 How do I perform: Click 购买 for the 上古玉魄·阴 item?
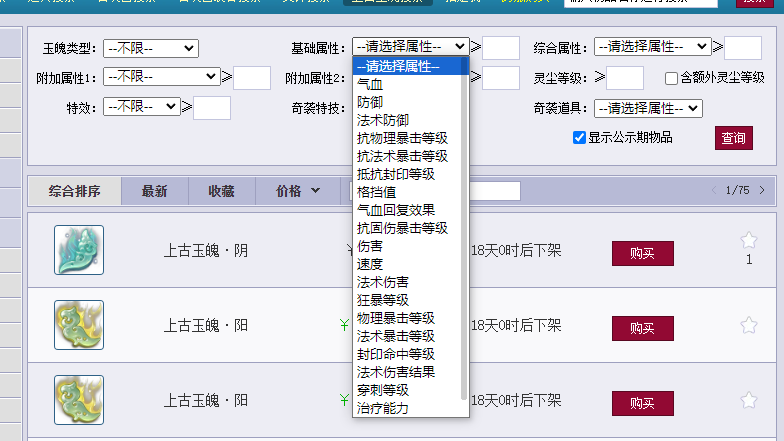(x=642, y=253)
